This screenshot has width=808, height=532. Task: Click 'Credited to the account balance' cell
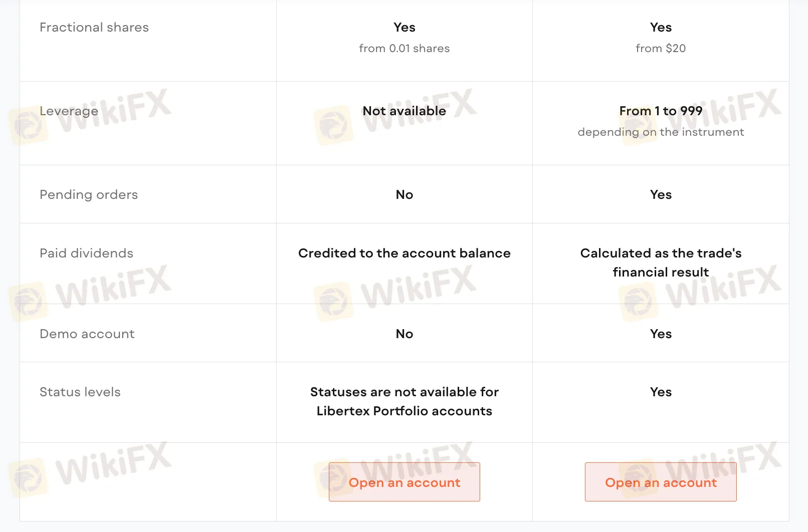click(404, 253)
